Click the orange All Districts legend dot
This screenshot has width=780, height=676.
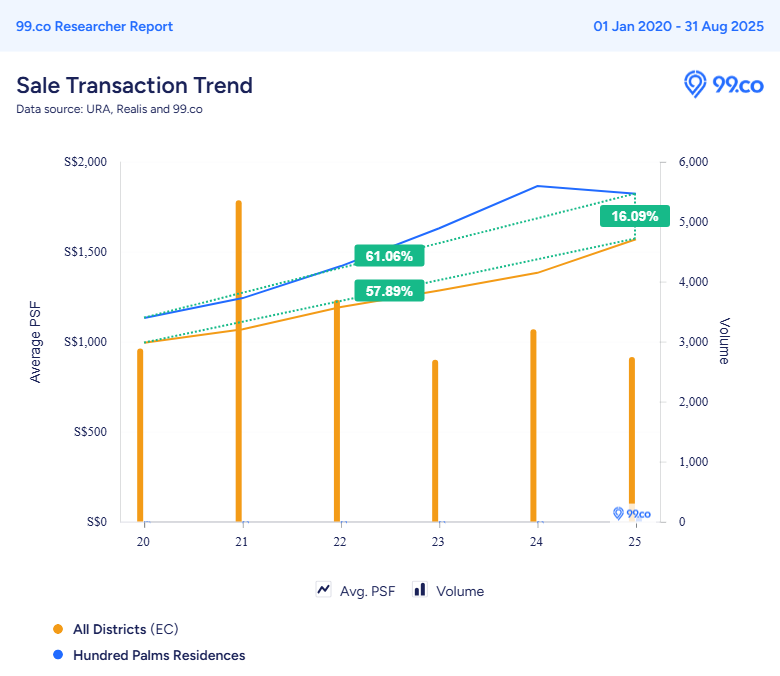58,629
